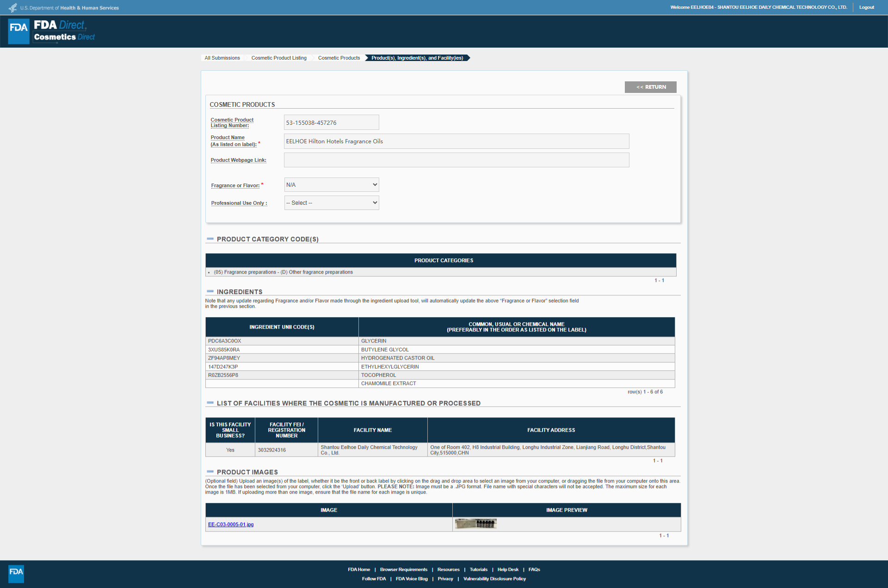Image resolution: width=888 pixels, height=588 pixels.
Task: Open the FDA Voice Blog footer link
Action: pos(412,579)
